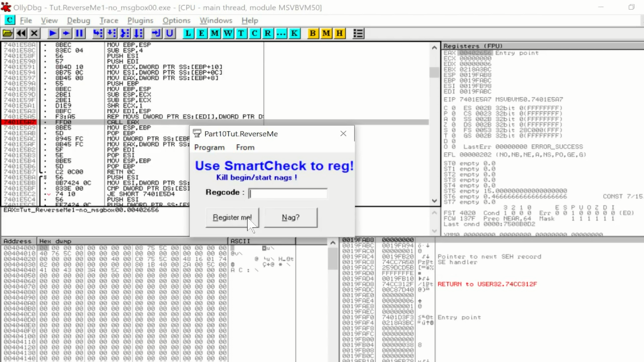Click the Trace into toolbar icon
This screenshot has height=362, width=644.
(125, 33)
